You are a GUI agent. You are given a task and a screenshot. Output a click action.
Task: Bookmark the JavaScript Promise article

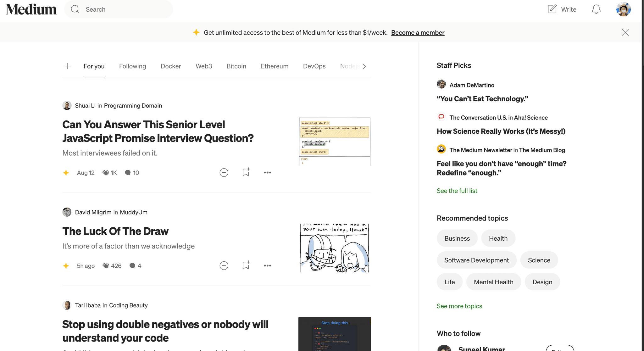point(246,172)
